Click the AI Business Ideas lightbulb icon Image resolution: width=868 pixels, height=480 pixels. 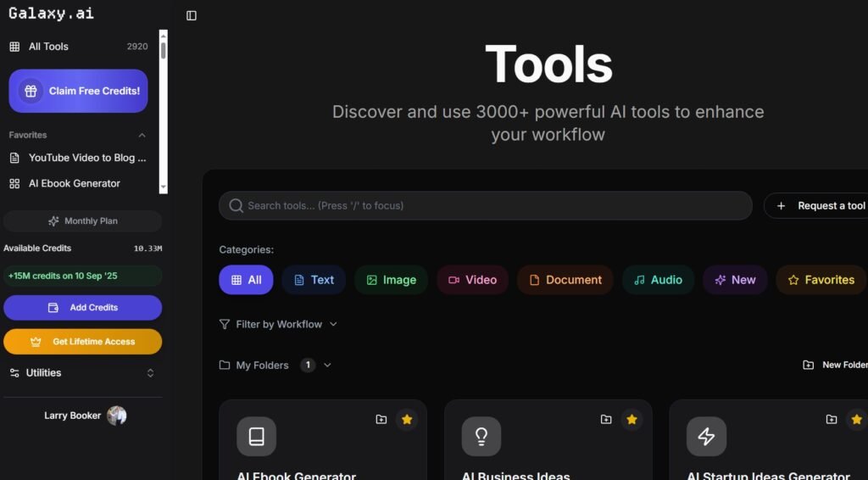click(x=481, y=436)
